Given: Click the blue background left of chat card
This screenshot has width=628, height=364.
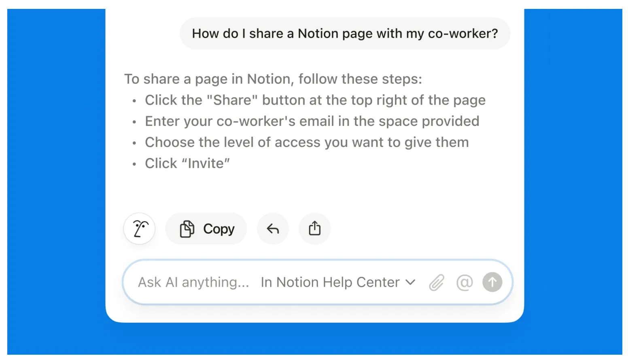Looking at the screenshot, I should pyautogui.click(x=56, y=182).
